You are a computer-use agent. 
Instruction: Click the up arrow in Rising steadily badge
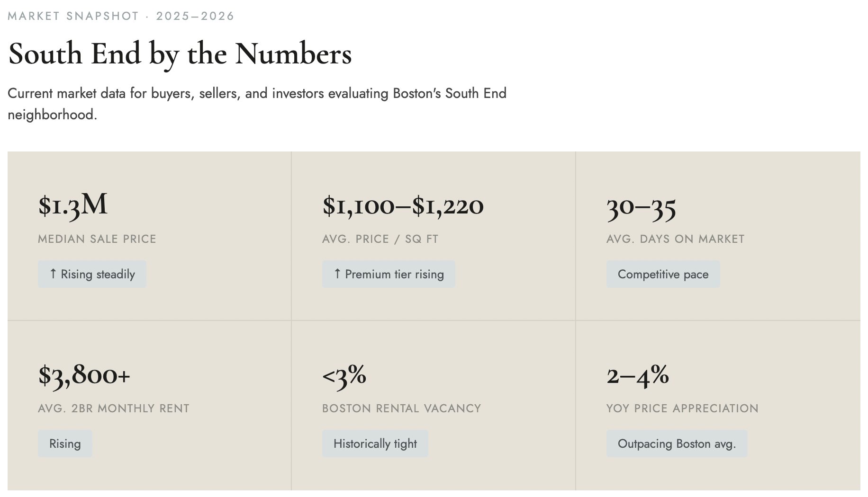(53, 274)
